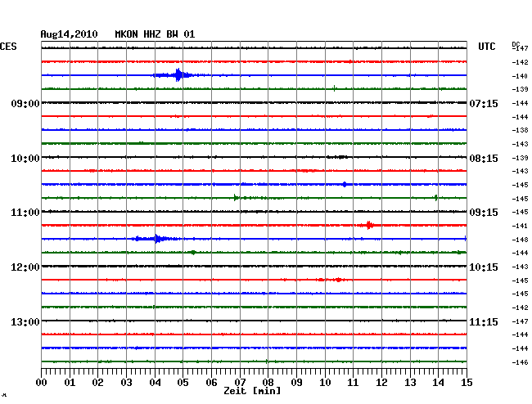The height and width of the screenshot is (404, 532).
Task: Click the DC value "-146"
Action: pos(520,362)
